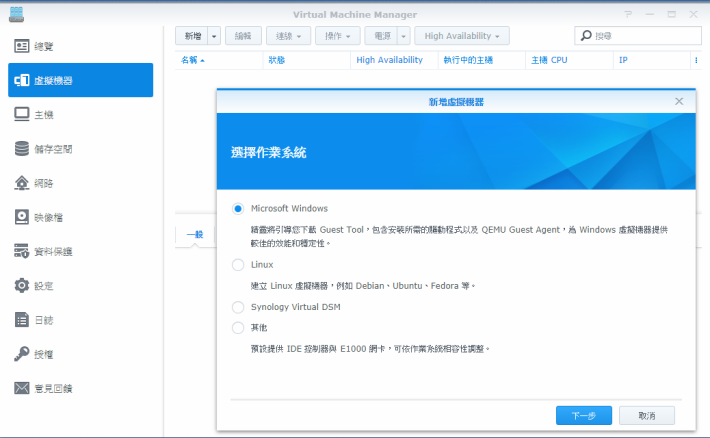Click the Virtual Machine Manager app icon
The image size is (710, 438).
(16, 14)
